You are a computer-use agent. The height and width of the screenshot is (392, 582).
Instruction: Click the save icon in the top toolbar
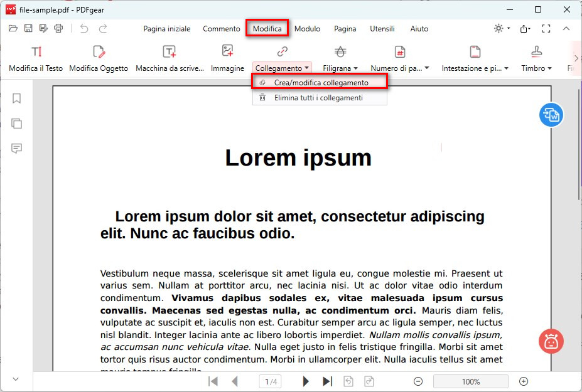[x=28, y=28]
